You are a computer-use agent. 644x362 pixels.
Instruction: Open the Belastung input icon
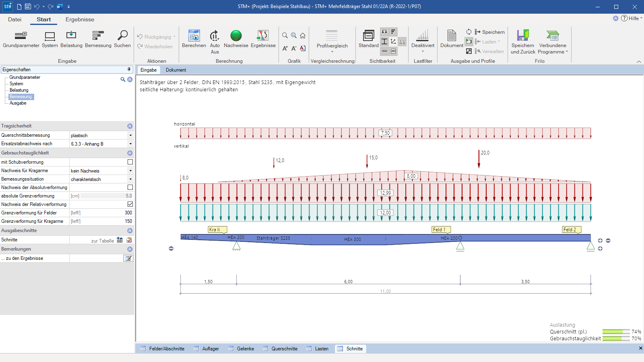pyautogui.click(x=71, y=39)
